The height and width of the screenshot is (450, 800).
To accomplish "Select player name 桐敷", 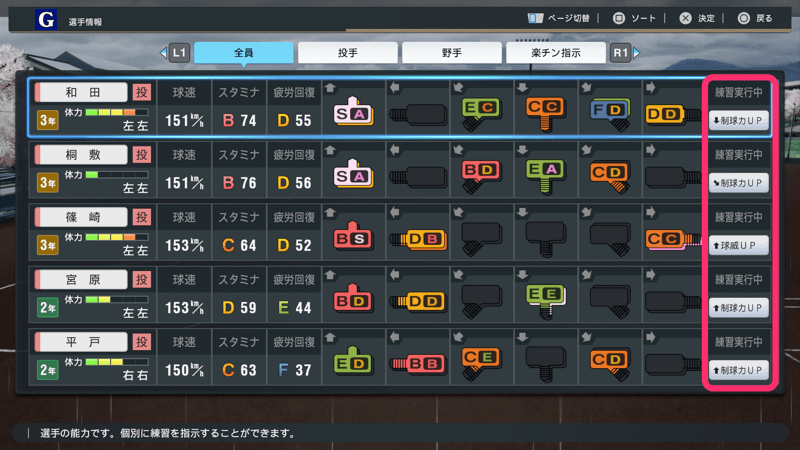I will point(83,155).
